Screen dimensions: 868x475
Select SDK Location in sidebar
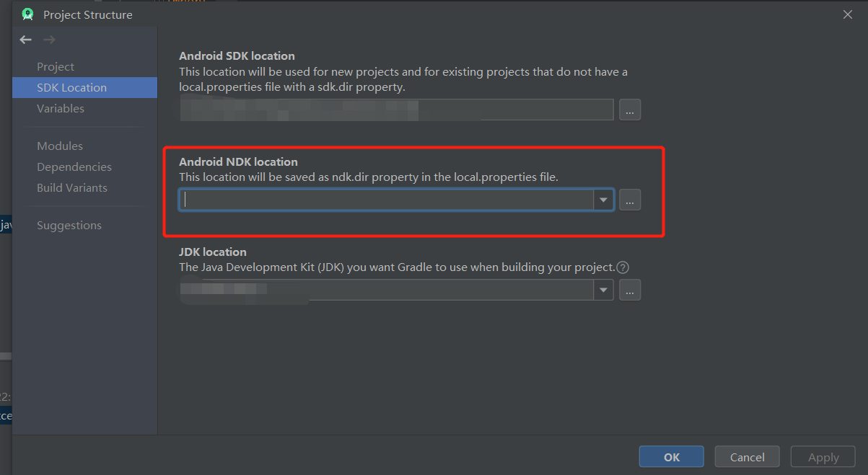click(x=85, y=87)
